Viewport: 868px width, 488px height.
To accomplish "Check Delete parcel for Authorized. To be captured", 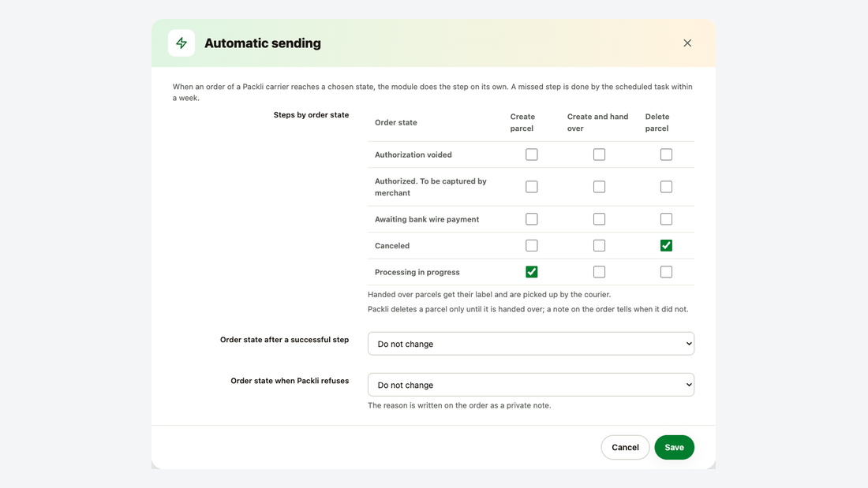I will (x=666, y=187).
